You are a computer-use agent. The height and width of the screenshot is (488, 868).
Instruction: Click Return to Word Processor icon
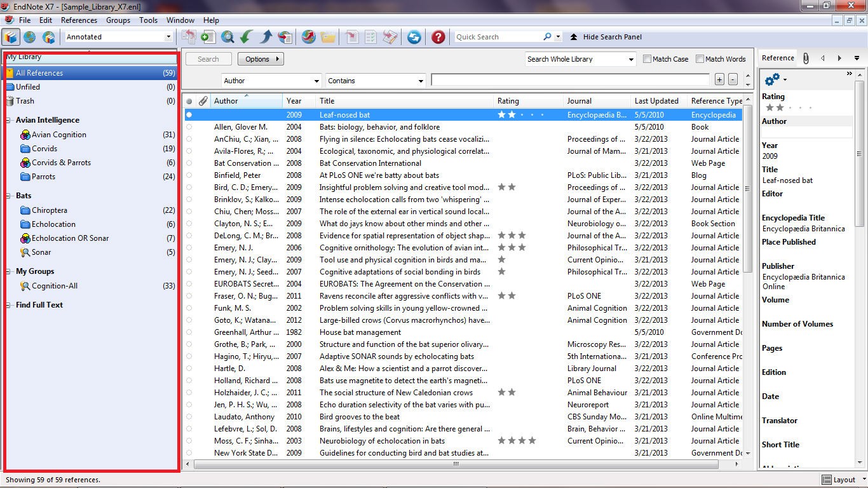click(390, 37)
